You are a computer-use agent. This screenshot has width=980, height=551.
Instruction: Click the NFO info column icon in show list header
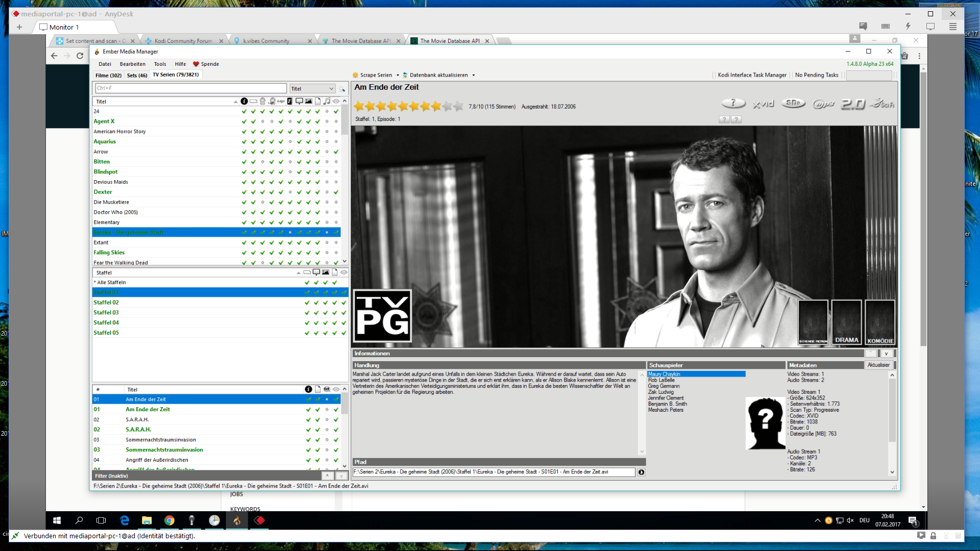click(x=244, y=101)
